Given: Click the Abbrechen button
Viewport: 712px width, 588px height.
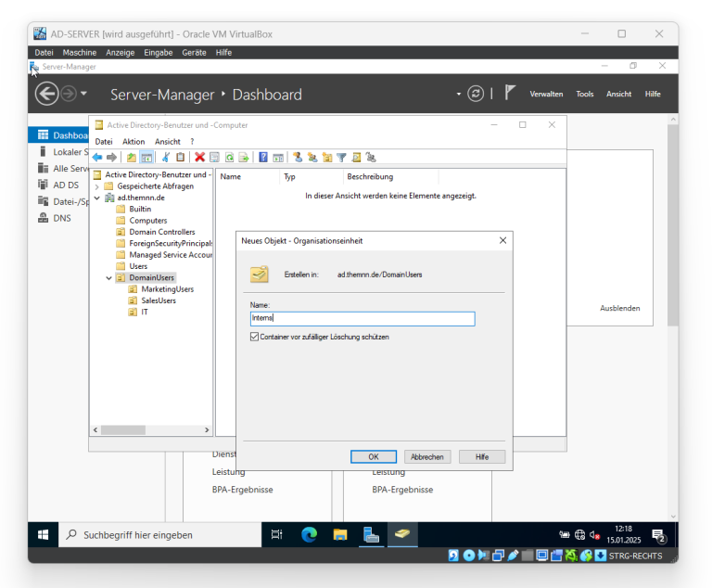Looking at the screenshot, I should click(x=427, y=456).
